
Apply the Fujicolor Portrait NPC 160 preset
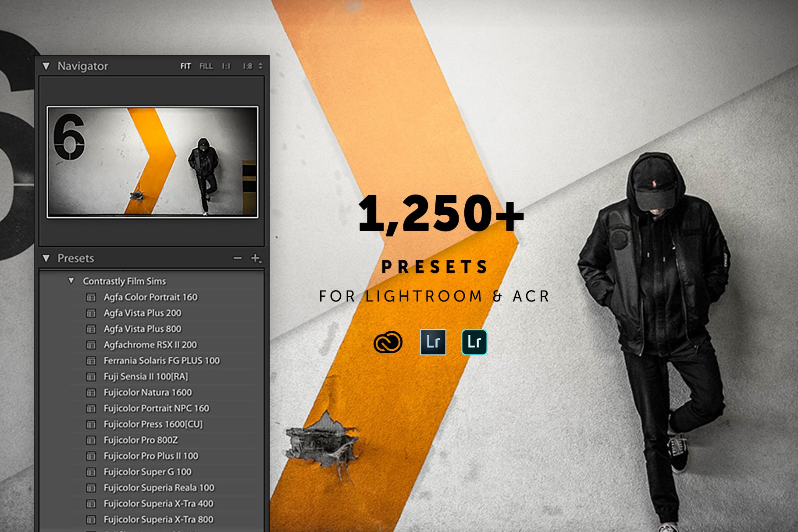[157, 408]
